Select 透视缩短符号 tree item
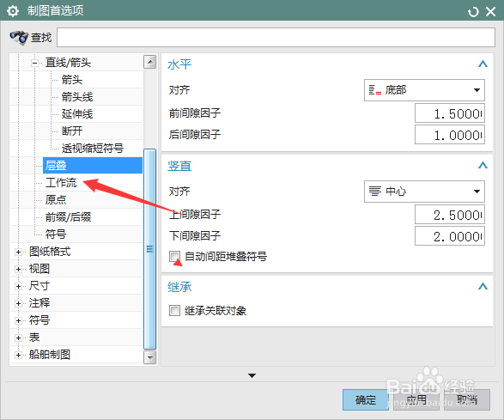The image size is (504, 420). coord(93,149)
